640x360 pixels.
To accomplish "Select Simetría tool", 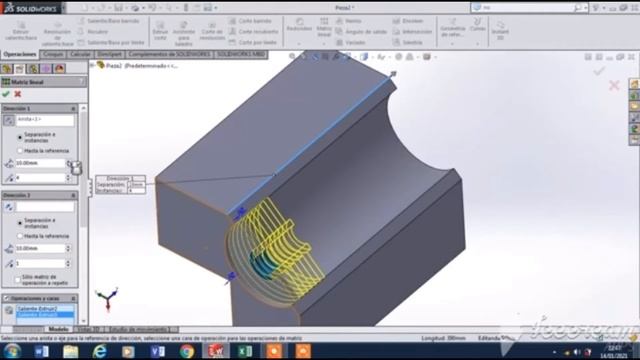I will tap(407, 42).
